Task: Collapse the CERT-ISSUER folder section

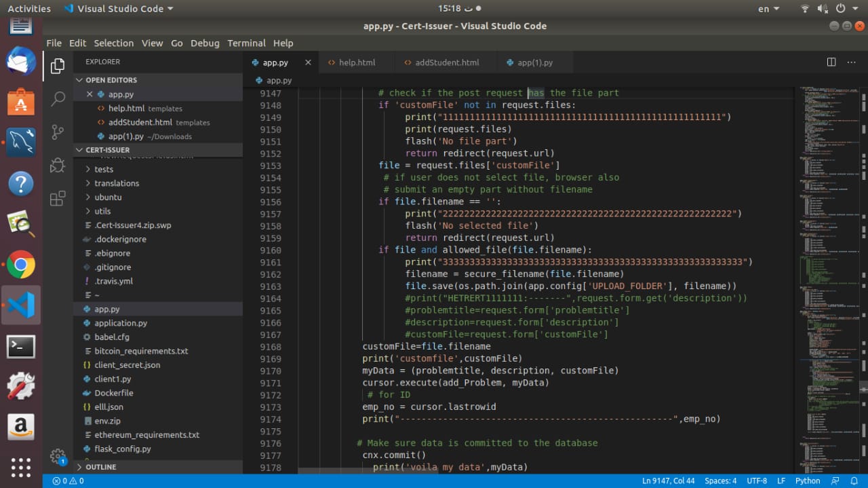Action: [x=157, y=150]
